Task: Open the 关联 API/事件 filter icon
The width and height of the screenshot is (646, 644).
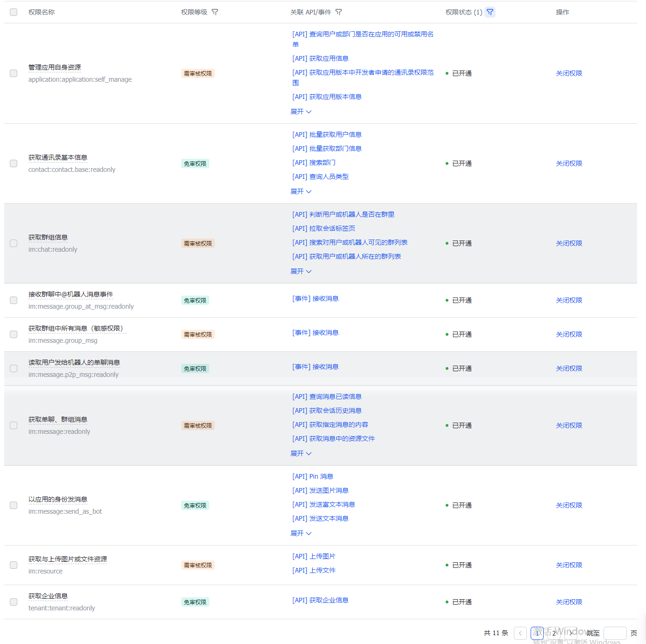Action: [x=339, y=12]
